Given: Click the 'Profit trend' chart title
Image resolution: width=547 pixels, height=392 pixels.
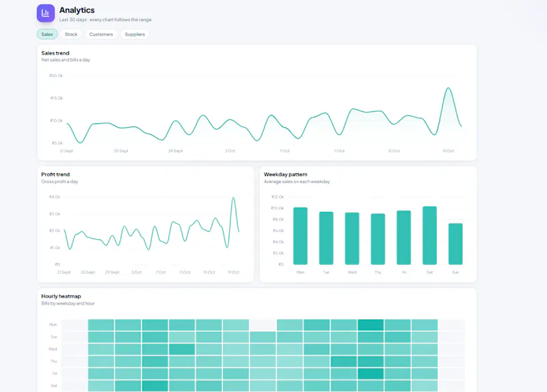Looking at the screenshot, I should click(55, 174).
